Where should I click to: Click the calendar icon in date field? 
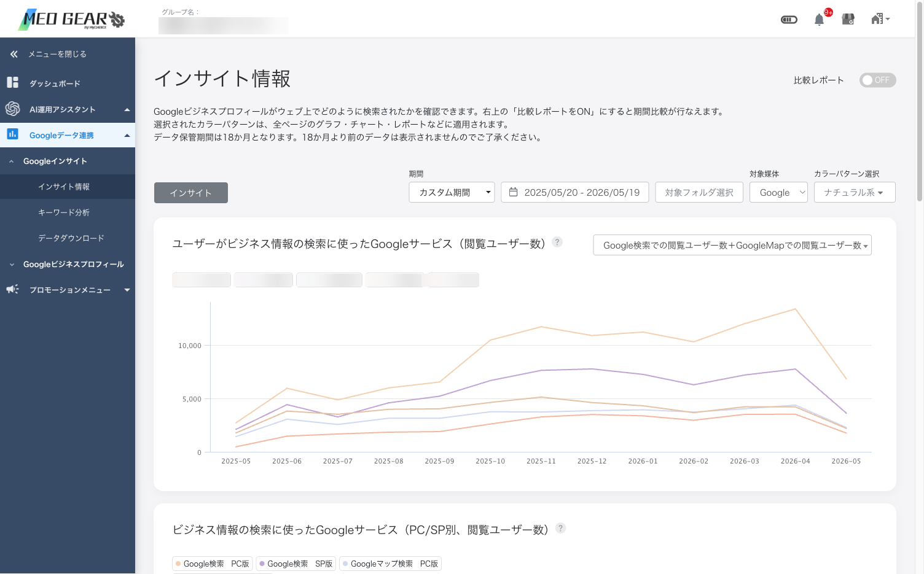(x=514, y=192)
